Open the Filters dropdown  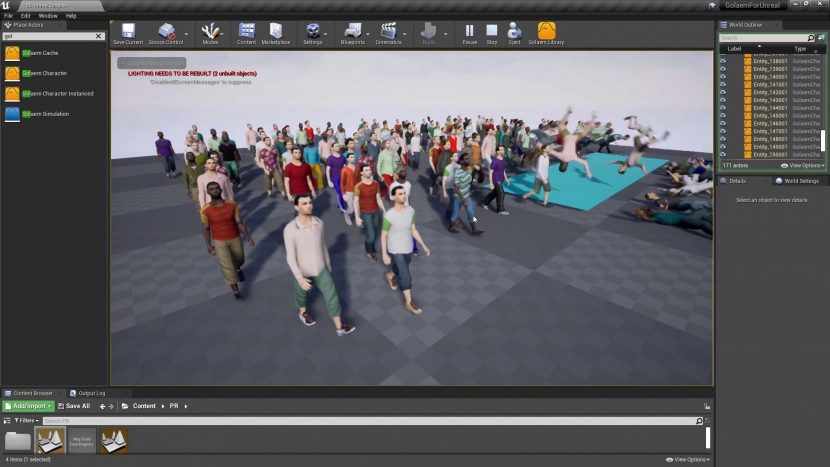26,420
